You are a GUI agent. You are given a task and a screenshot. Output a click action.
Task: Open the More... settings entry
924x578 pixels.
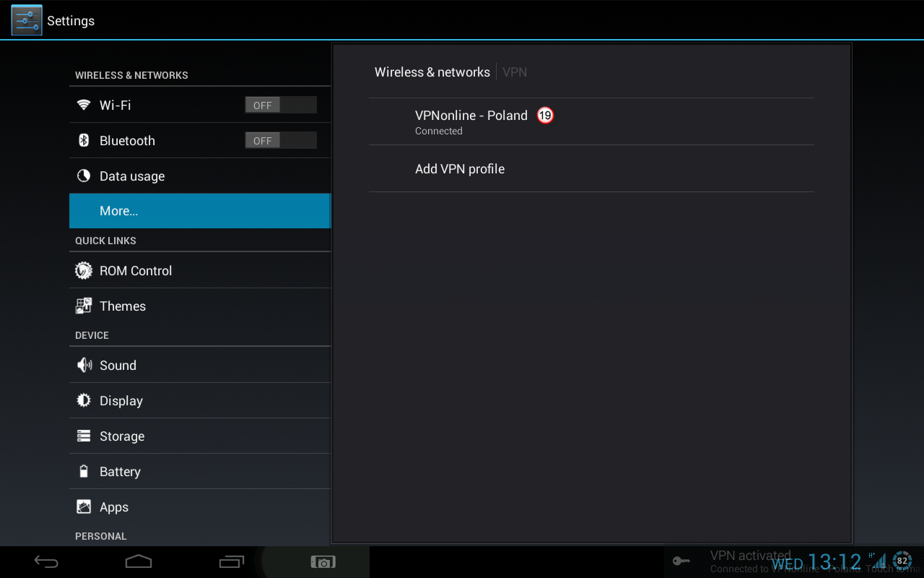click(x=200, y=211)
